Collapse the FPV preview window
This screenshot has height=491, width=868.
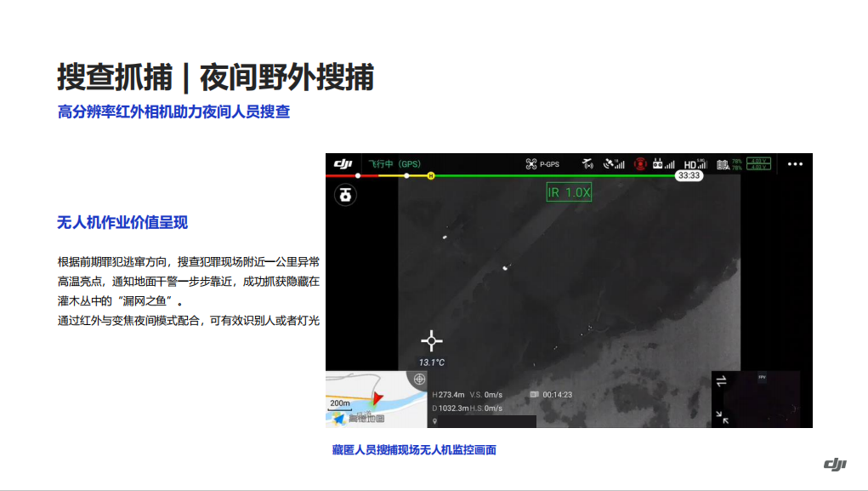pyautogui.click(x=722, y=417)
